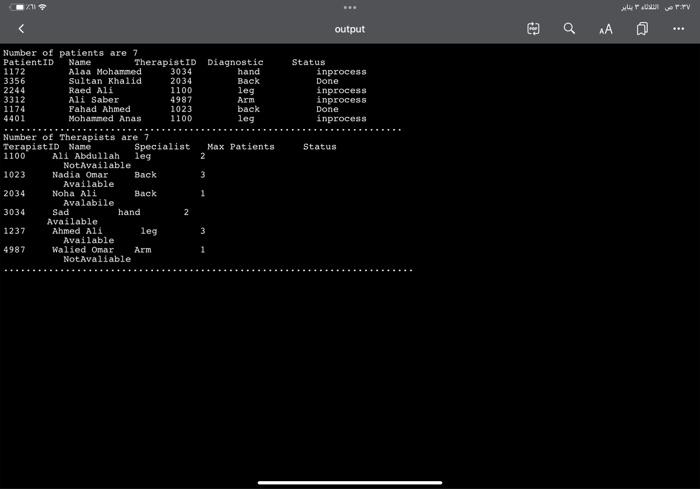The image size is (700, 489).
Task: Open the convert to PDF icon
Action: (x=533, y=29)
